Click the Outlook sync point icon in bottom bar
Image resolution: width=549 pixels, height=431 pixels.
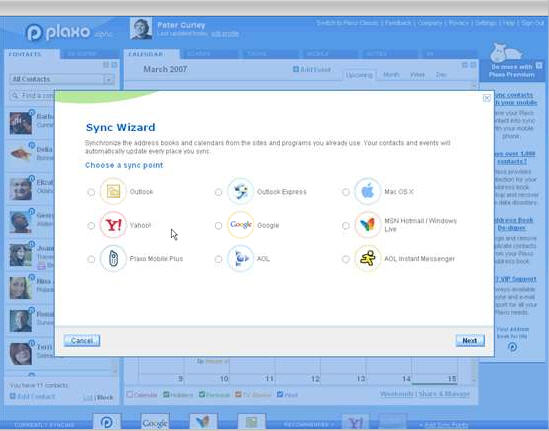pyautogui.click(x=251, y=422)
